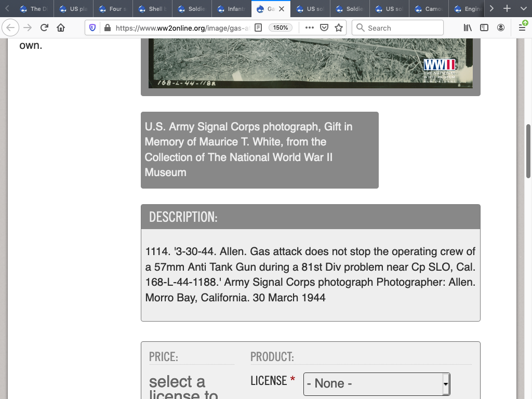
Task: Save page to Pocket
Action: coord(324,28)
